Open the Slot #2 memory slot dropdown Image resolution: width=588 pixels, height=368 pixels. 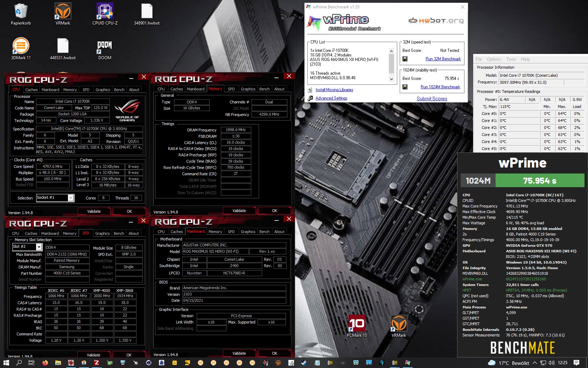pos(39,247)
